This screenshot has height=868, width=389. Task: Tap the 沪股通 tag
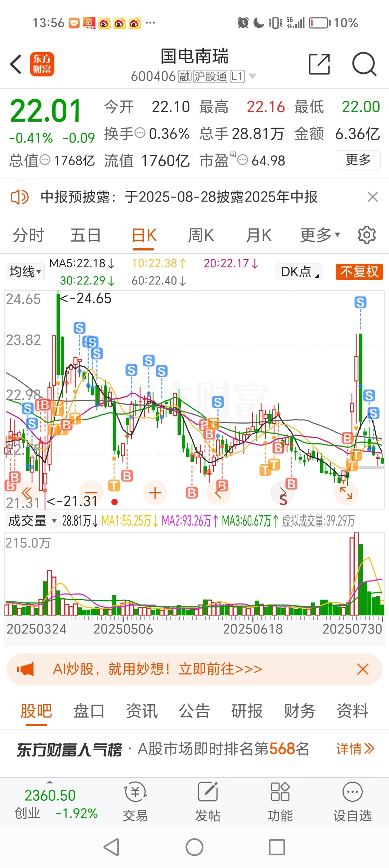click(211, 76)
